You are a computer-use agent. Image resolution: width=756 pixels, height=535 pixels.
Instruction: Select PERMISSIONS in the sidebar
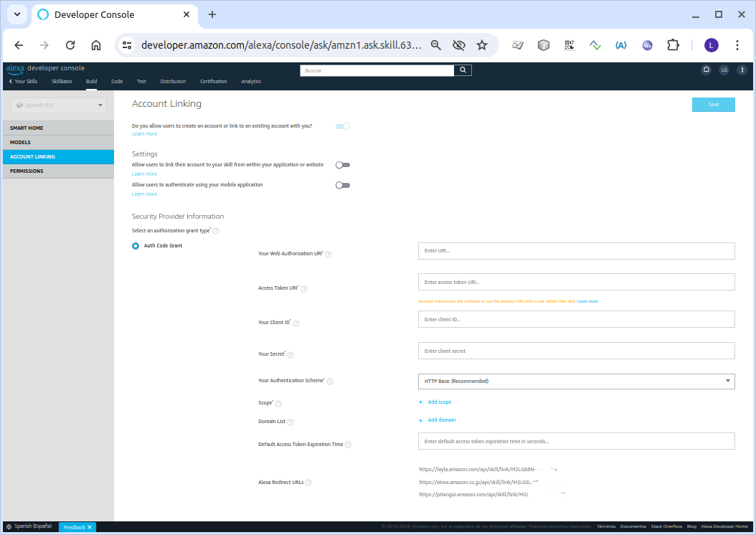(58, 171)
